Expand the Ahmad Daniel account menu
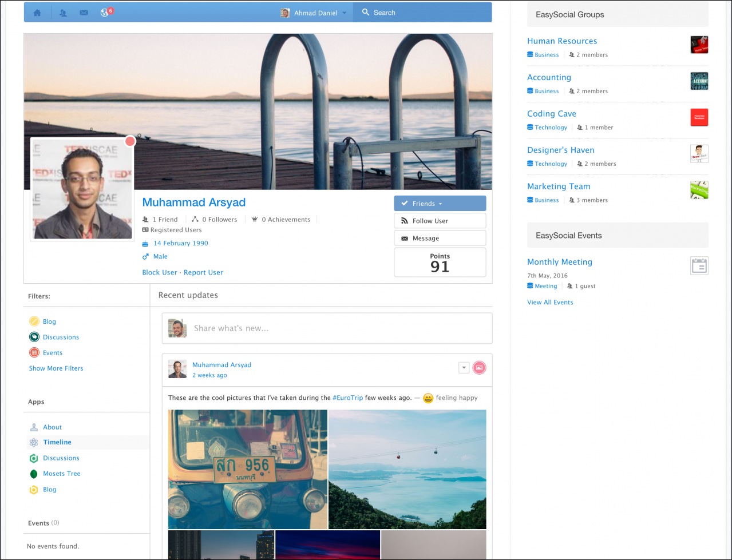 pos(315,13)
